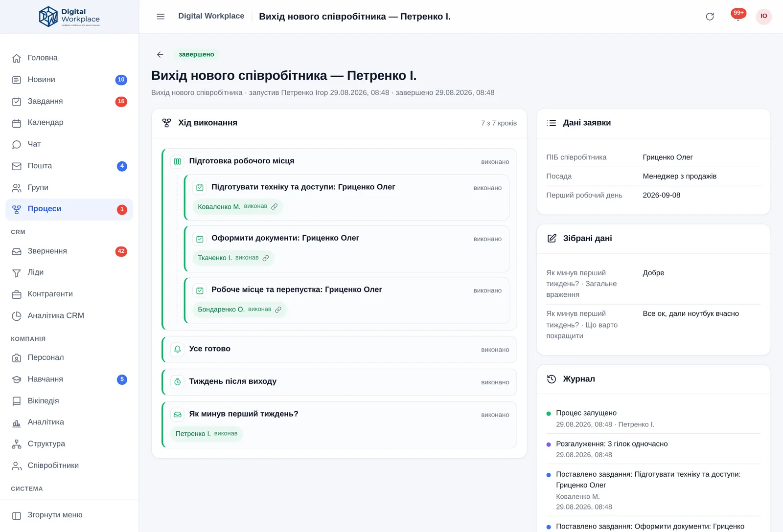Open Співробітники in sidebar
This screenshot has width=783, height=532.
69,465
